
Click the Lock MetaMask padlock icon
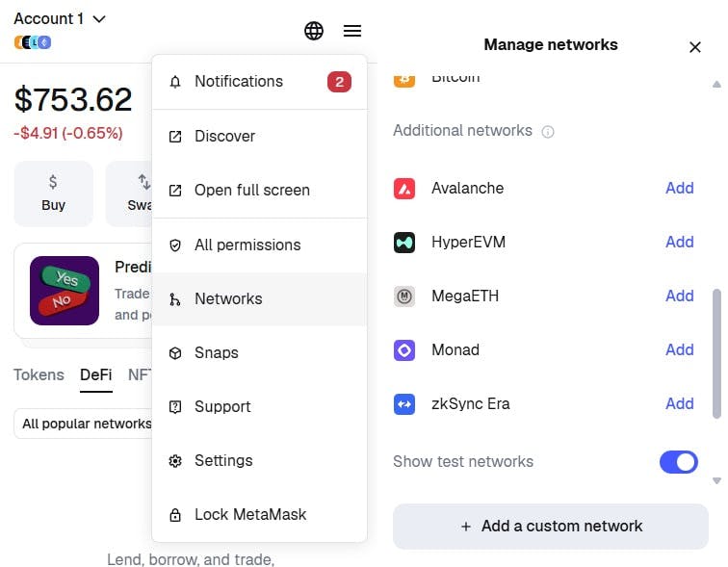point(175,515)
